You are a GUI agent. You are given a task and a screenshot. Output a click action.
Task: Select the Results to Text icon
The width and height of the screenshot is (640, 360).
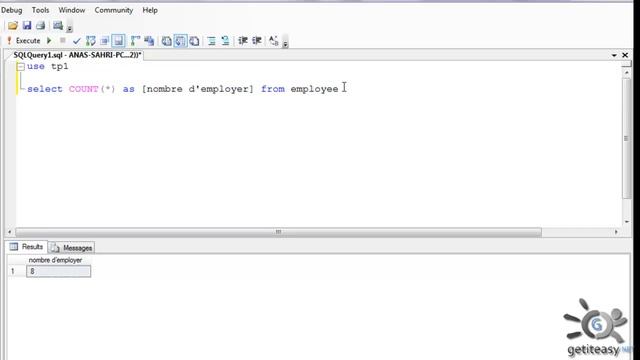pyautogui.click(x=166, y=41)
